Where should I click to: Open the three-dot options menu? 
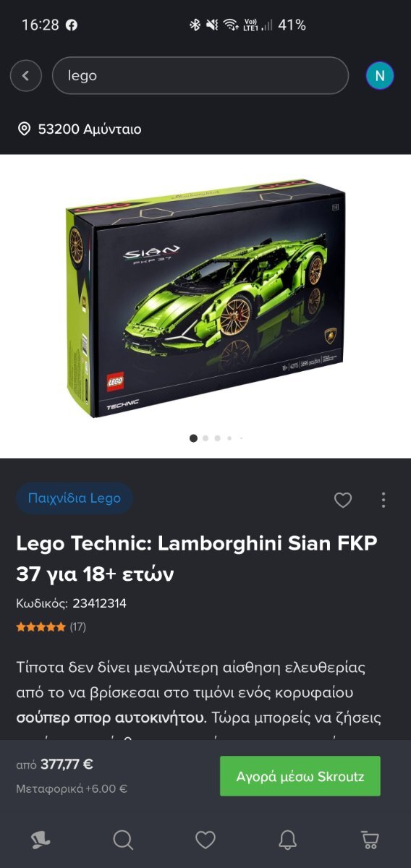click(x=384, y=500)
